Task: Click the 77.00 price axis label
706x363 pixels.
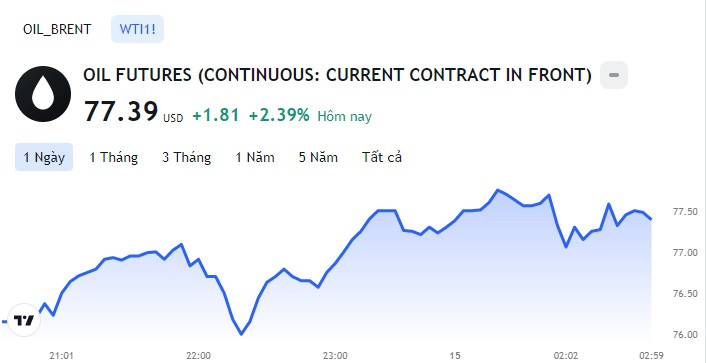Action: click(685, 252)
